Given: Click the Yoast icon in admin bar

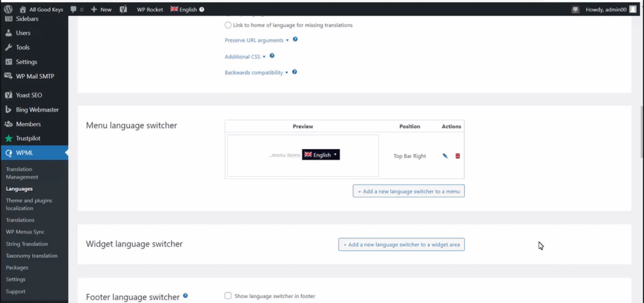Looking at the screenshot, I should [123, 10].
